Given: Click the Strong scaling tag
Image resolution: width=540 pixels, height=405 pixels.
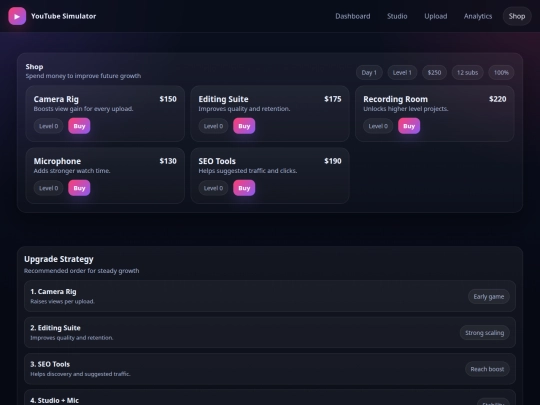Looking at the screenshot, I should (485, 333).
